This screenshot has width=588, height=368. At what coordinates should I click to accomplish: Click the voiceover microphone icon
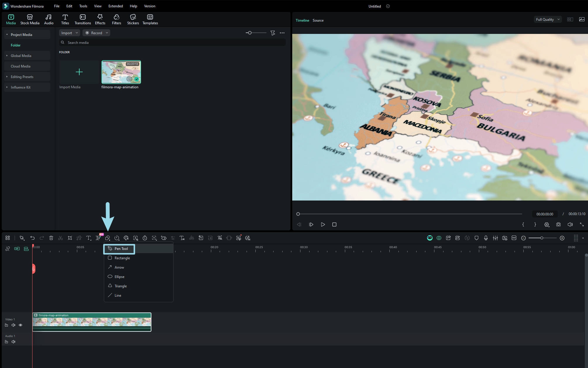[486, 238]
